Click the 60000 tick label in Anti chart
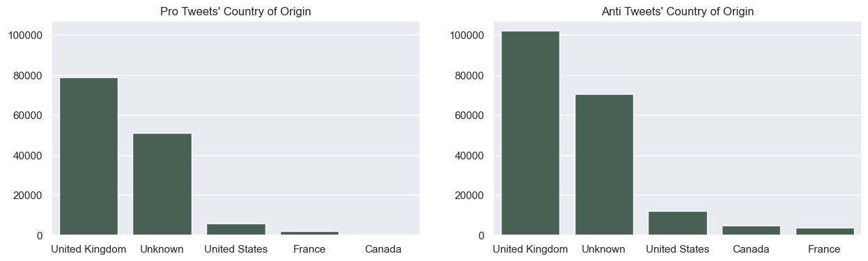The image size is (868, 261). pyautogui.click(x=471, y=116)
